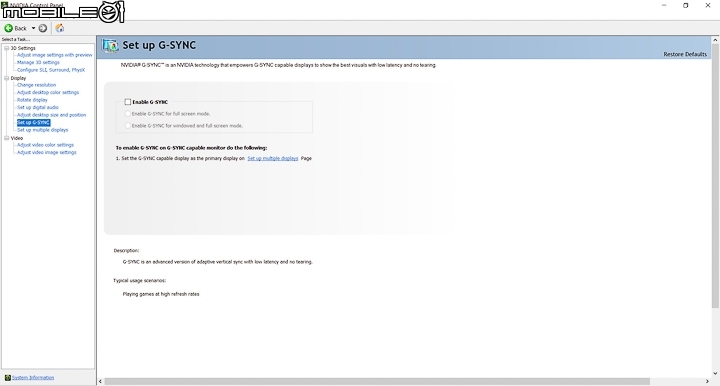The height and width of the screenshot is (386, 720).
Task: Follow the Set up multiple displays hyperlink
Action: pos(273,158)
